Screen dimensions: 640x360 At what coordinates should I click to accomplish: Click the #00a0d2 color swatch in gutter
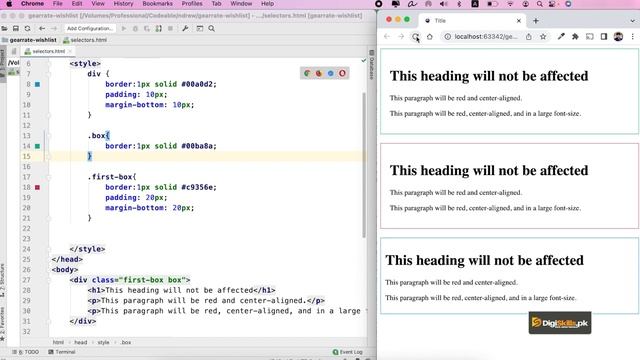point(38,84)
